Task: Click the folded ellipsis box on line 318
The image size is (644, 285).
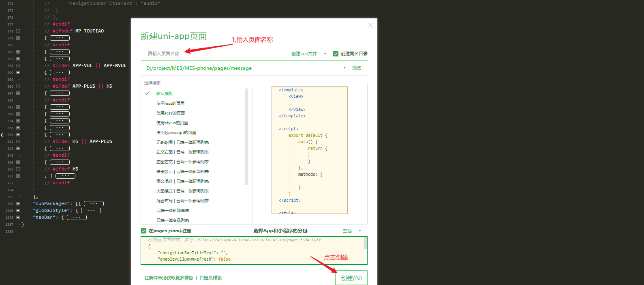Action: coord(60,114)
